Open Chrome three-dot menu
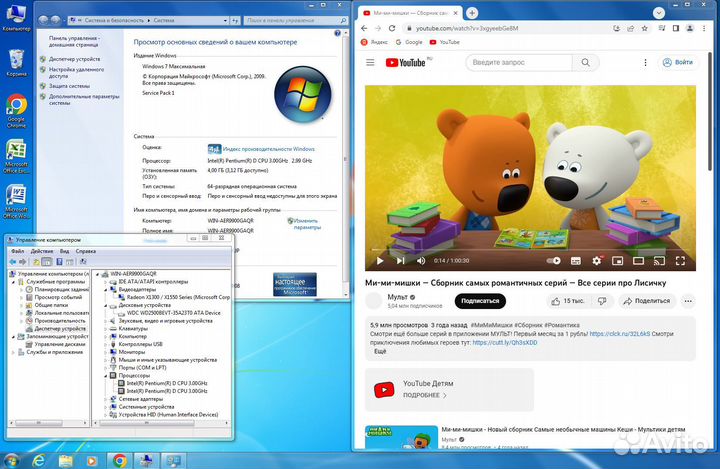This screenshot has height=469, width=720. coord(704,28)
